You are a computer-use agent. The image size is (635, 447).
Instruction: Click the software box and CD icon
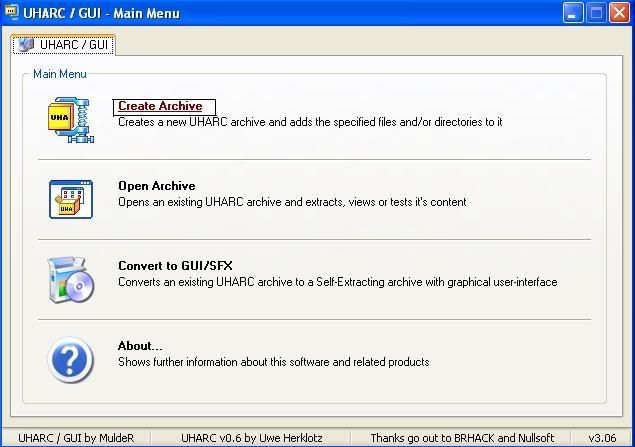[71, 279]
